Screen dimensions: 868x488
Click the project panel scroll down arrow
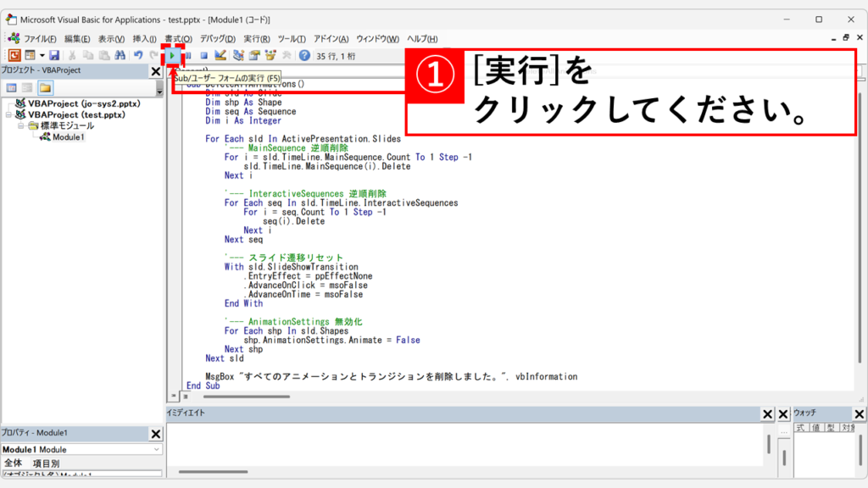coord(159,91)
